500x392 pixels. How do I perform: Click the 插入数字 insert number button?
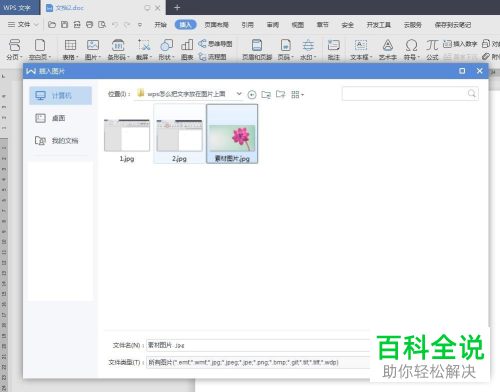(x=460, y=44)
